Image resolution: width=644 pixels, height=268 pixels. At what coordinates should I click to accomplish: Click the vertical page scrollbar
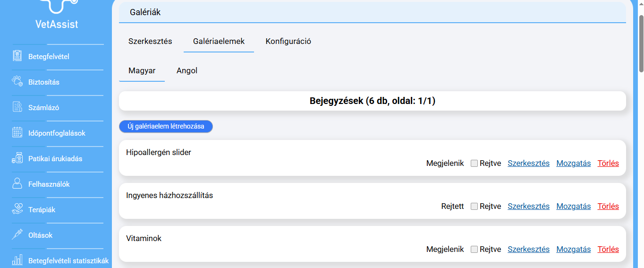click(x=641, y=43)
